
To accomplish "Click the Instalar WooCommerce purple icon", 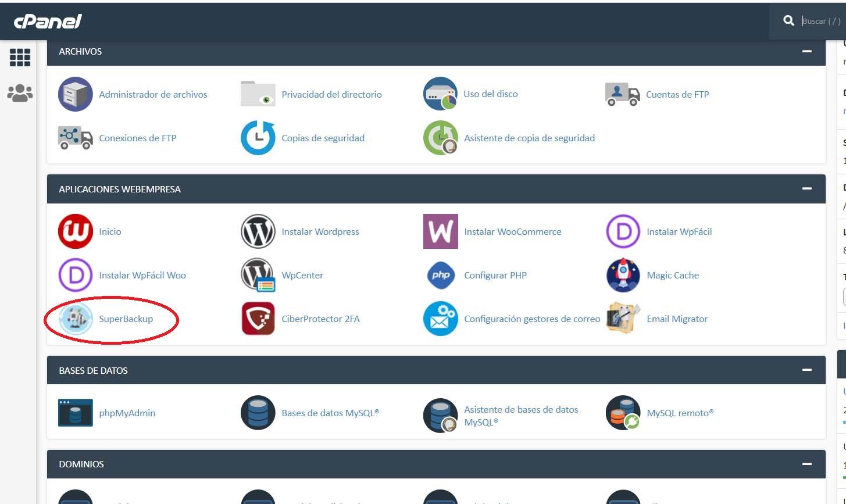I will click(x=441, y=231).
